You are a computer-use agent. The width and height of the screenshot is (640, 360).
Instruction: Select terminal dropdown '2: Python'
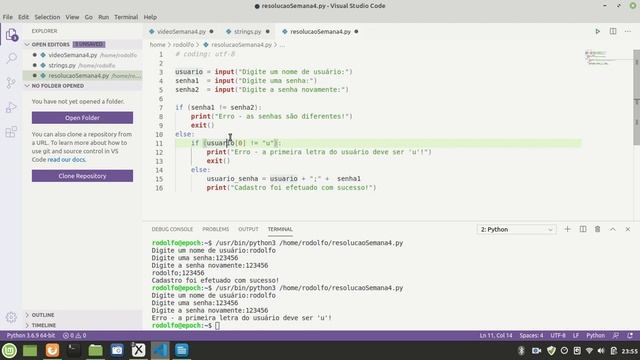coord(516,229)
